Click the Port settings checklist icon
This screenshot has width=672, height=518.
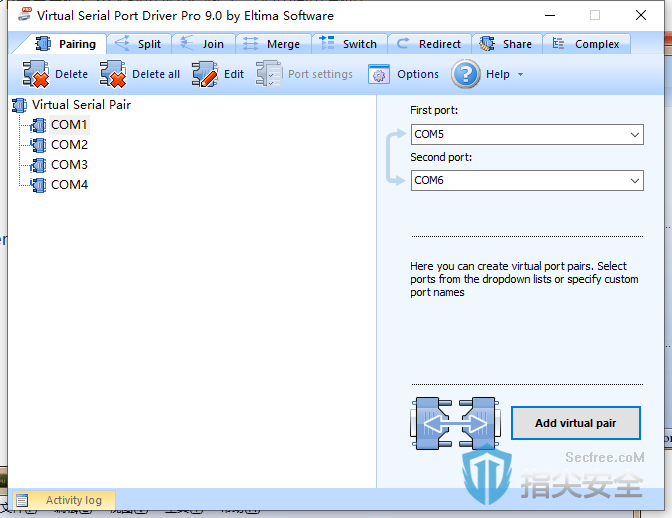click(269, 74)
